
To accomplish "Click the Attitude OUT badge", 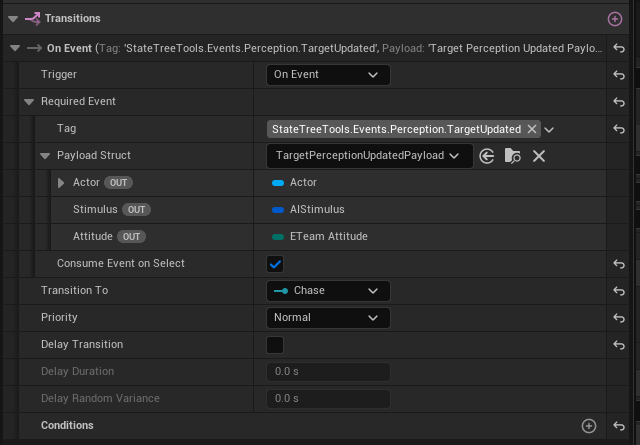I will 131,236.
